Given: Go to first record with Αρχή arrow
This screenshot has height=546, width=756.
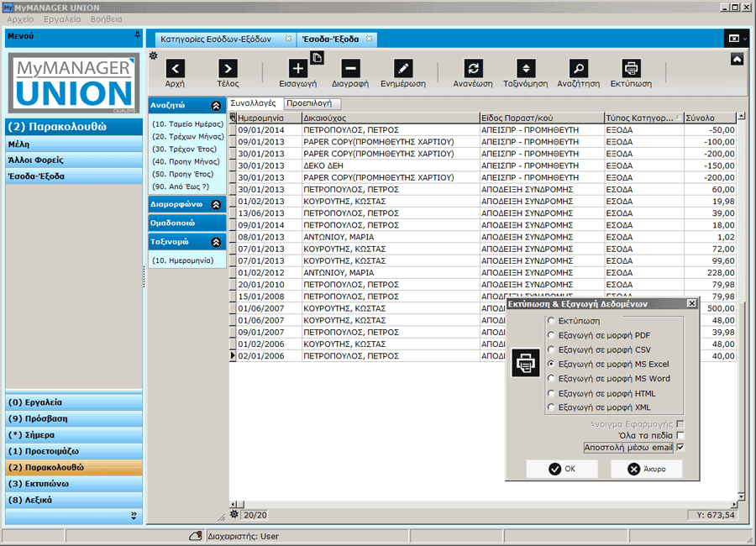Looking at the screenshot, I should 175,69.
